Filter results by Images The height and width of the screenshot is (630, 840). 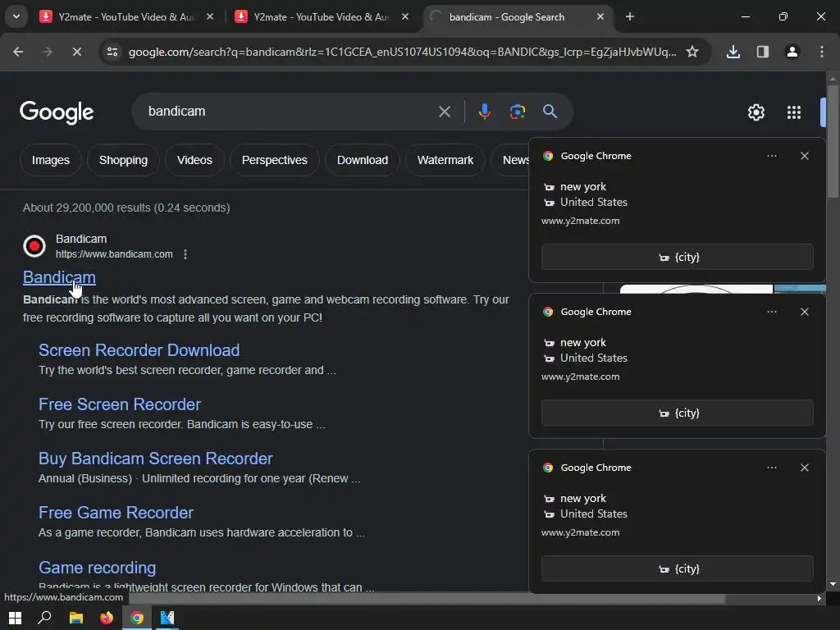click(x=50, y=160)
